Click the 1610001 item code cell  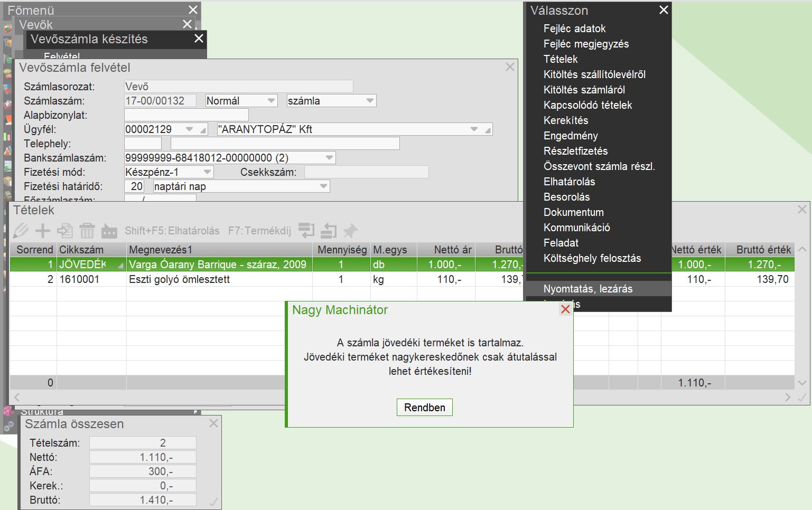point(91,279)
